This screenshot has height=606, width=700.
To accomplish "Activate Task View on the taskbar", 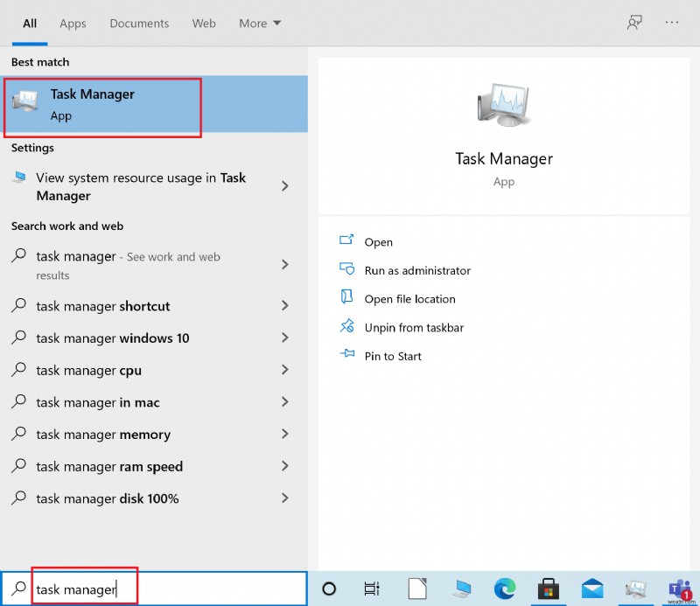I will [x=372, y=589].
